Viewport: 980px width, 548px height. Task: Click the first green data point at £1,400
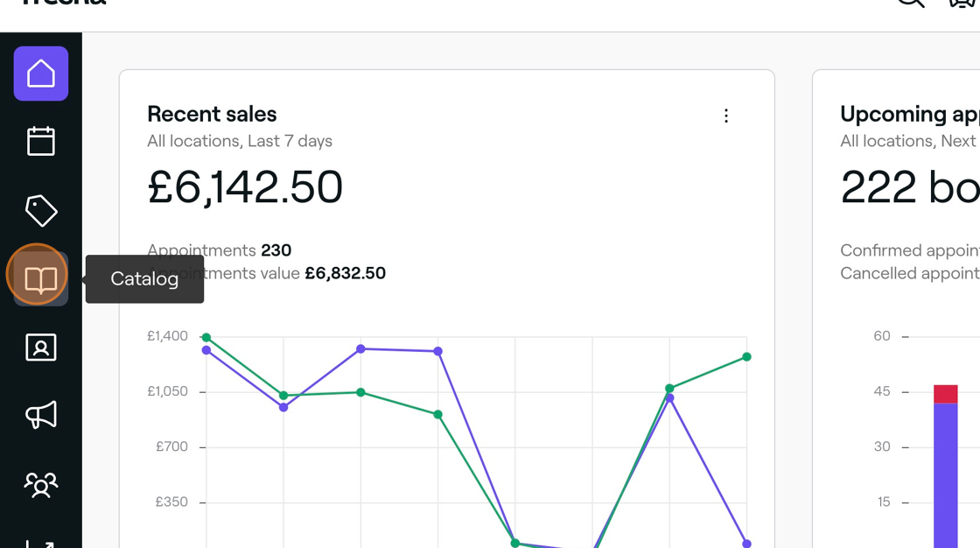click(x=206, y=337)
